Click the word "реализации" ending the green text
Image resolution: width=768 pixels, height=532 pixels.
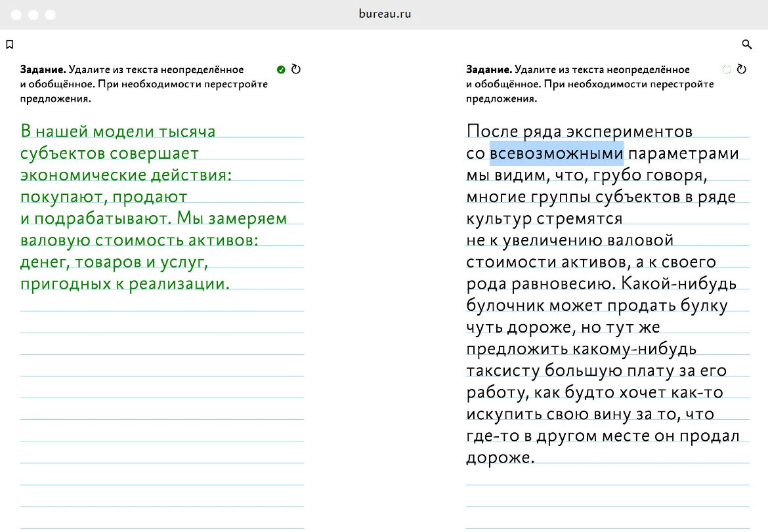[179, 283]
